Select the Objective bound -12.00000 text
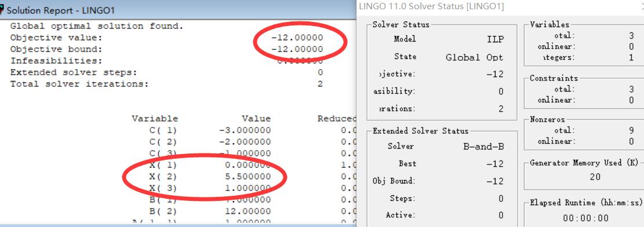 coord(297,49)
